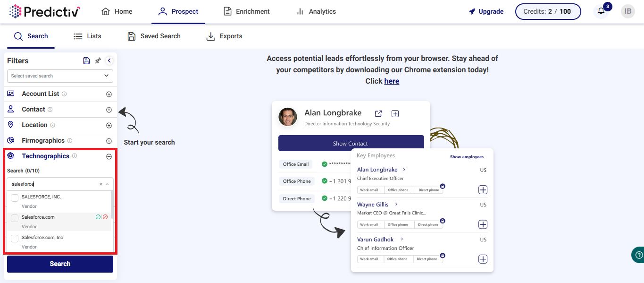The height and width of the screenshot is (283, 644).
Task: Click the include icon on Salesforce.com row
Action: (98, 217)
